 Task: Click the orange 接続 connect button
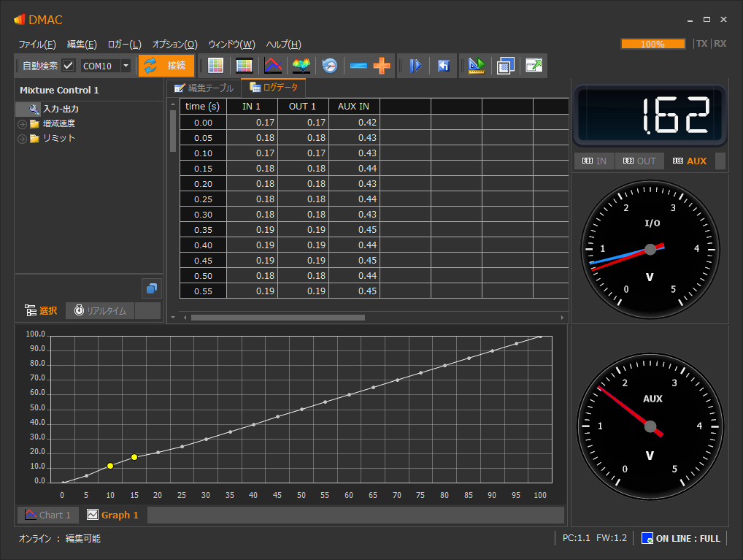click(x=166, y=66)
